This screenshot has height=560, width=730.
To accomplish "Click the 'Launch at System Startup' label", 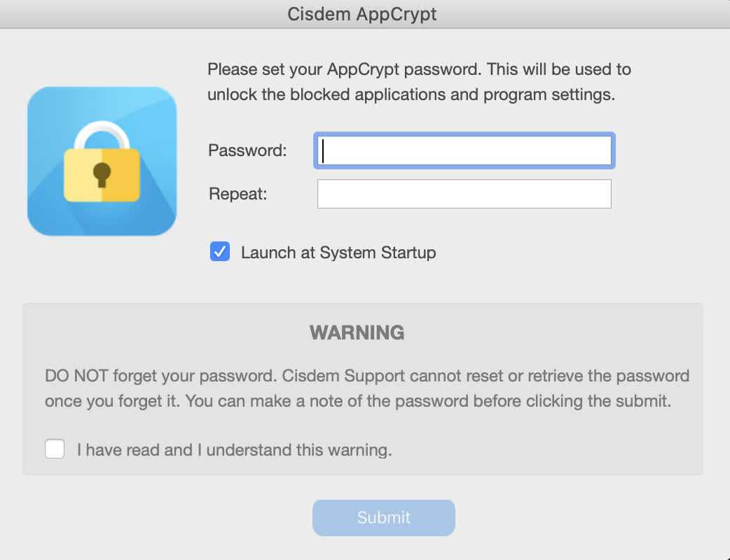I will pos(338,253).
